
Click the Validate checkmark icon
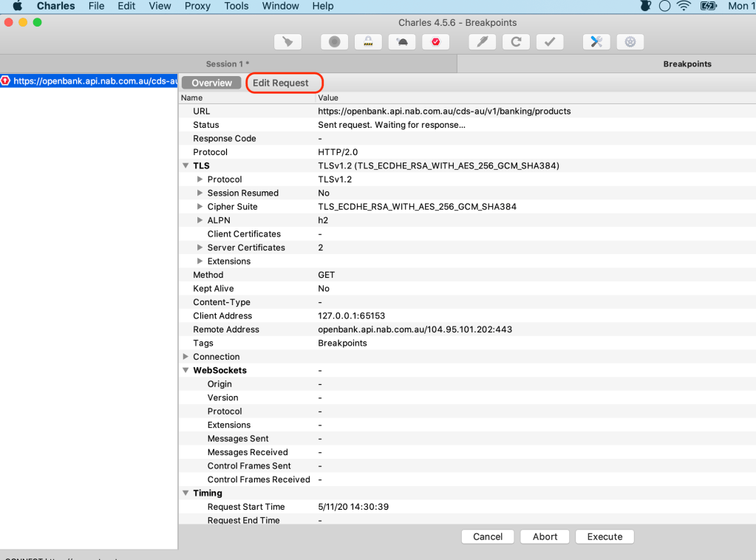549,42
